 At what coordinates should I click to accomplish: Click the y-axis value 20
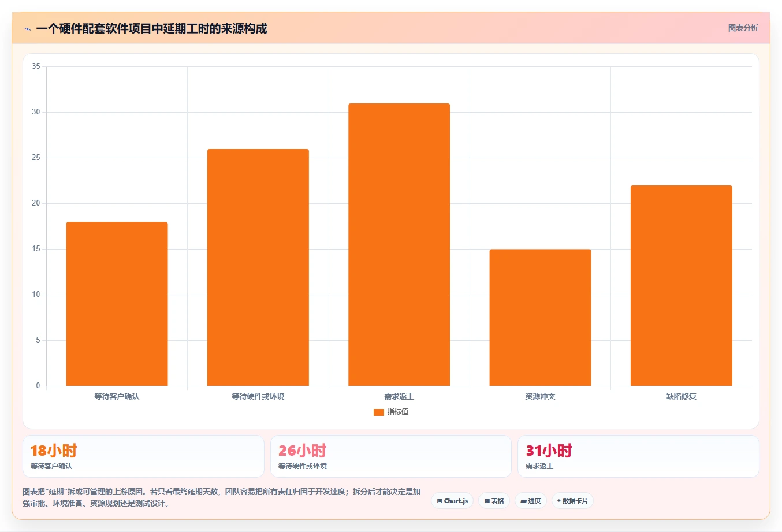point(36,203)
